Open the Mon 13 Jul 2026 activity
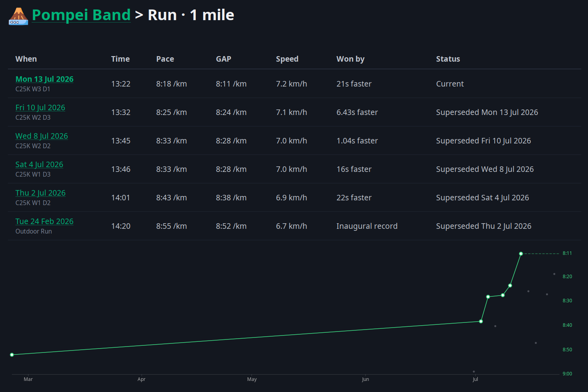This screenshot has height=392, width=588. point(44,79)
